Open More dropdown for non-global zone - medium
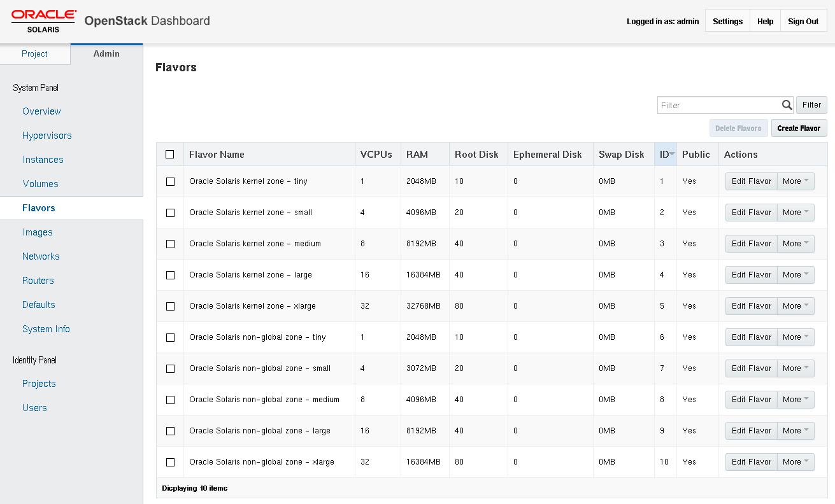 [x=796, y=400]
